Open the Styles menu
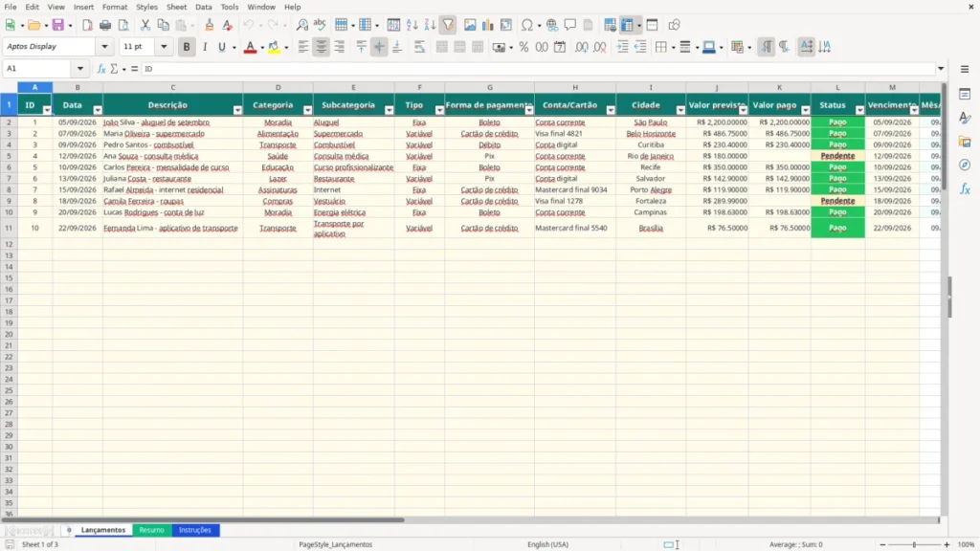The width and height of the screenshot is (980, 551). (146, 7)
